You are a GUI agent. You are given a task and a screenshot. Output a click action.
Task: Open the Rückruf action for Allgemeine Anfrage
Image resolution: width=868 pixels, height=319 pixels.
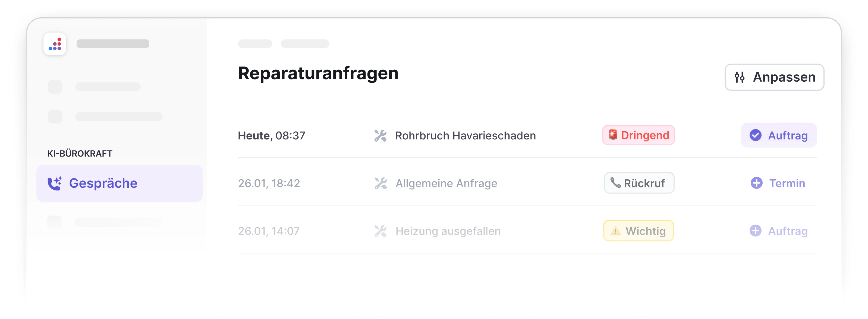(x=639, y=183)
